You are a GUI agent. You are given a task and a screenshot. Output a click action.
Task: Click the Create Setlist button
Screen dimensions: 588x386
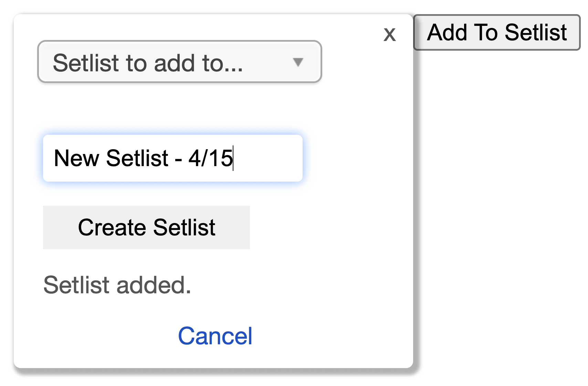146,227
